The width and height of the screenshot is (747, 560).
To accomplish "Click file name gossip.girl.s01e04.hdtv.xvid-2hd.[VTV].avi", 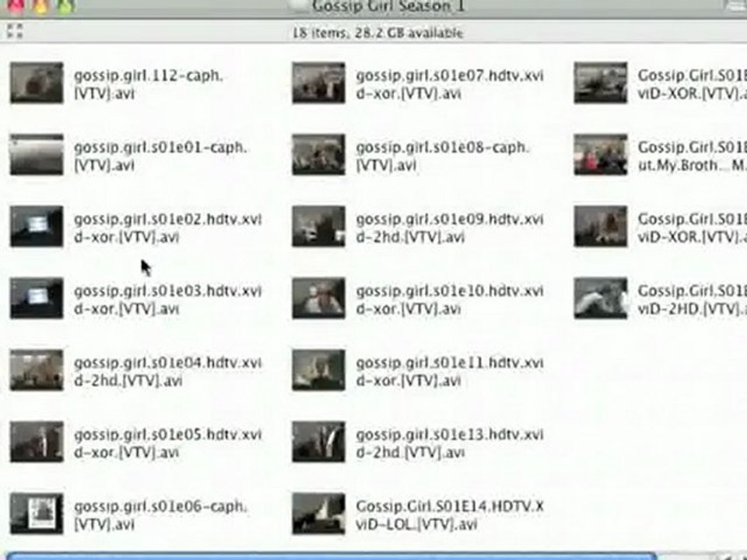I will pyautogui.click(x=168, y=372).
